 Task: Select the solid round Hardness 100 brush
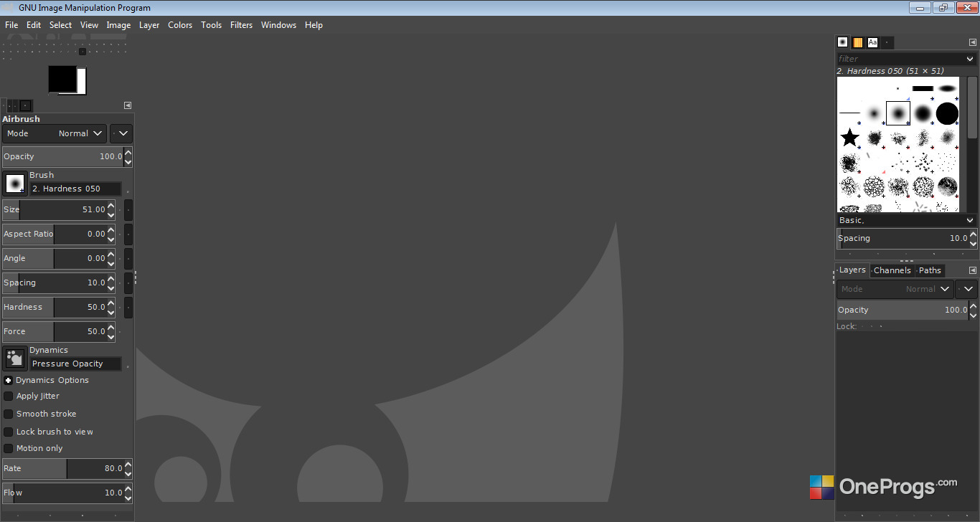947,113
